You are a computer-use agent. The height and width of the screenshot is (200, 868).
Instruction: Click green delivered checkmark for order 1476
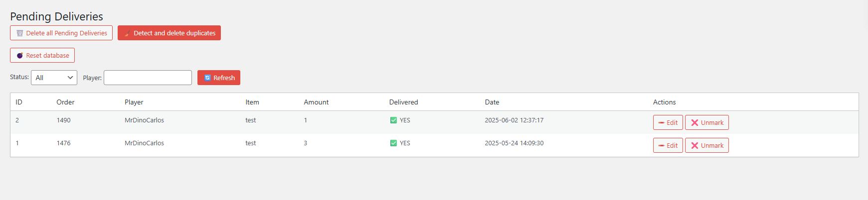click(x=393, y=143)
